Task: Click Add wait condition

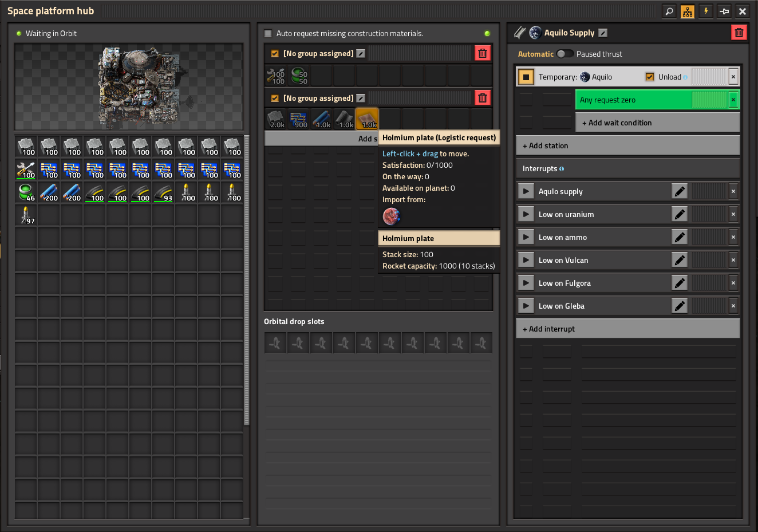Action: point(657,123)
